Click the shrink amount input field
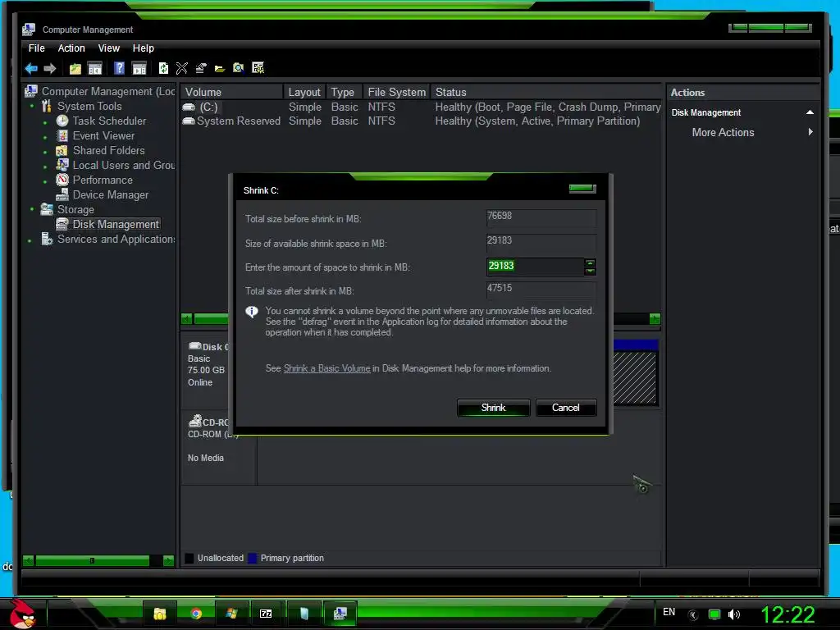This screenshot has width=840, height=630. [535, 267]
